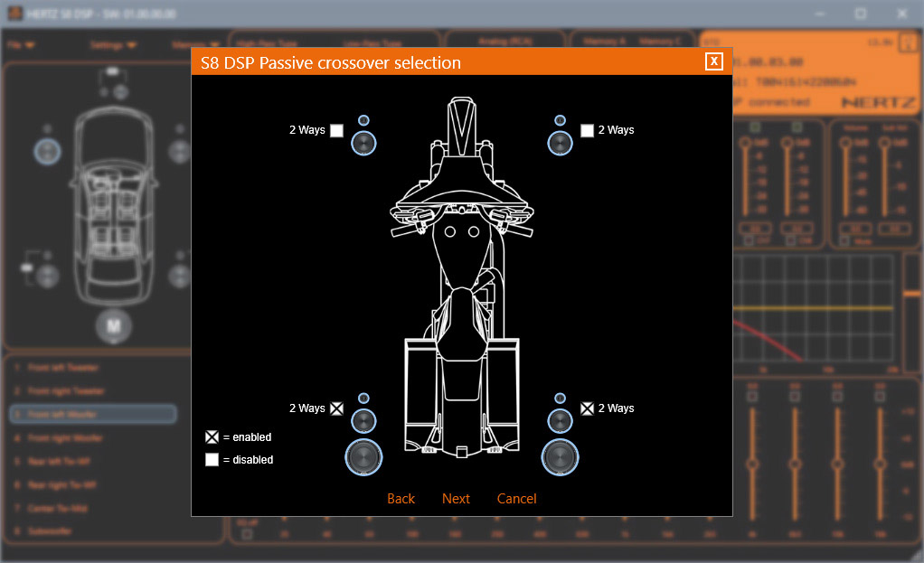Screen dimensions: 924x563
Task: Click Next to continue the crossover setup
Action: [x=456, y=499]
